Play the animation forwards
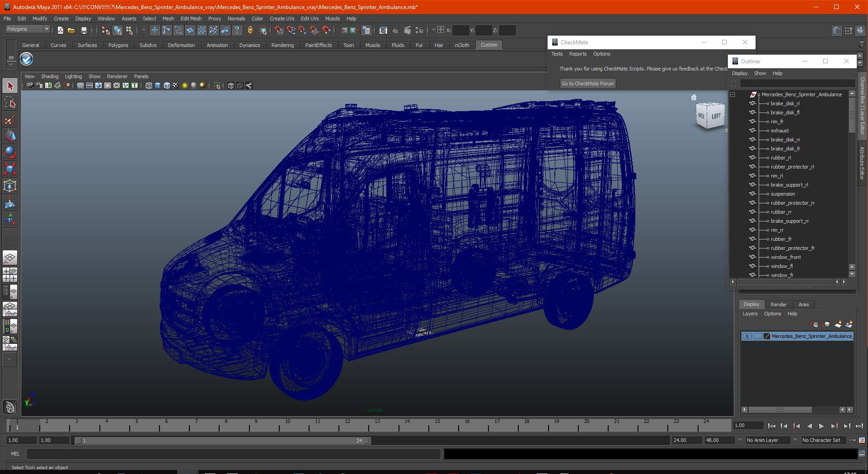The height and width of the screenshot is (474, 868). (821, 426)
